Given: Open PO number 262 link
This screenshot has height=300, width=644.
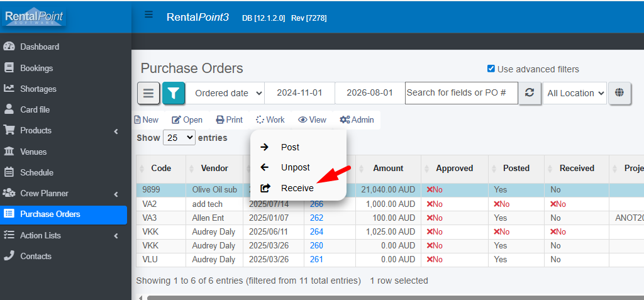Looking at the screenshot, I should click(316, 218).
